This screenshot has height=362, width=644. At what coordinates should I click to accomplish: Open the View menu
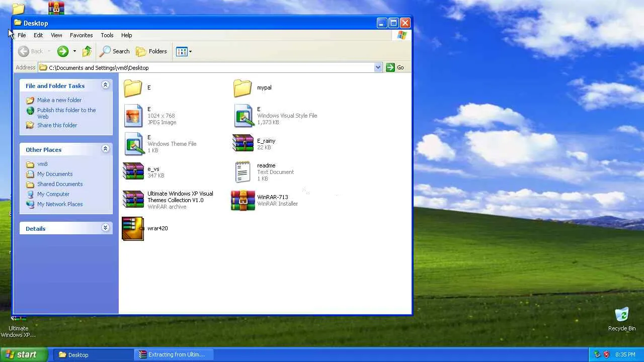[x=56, y=35]
